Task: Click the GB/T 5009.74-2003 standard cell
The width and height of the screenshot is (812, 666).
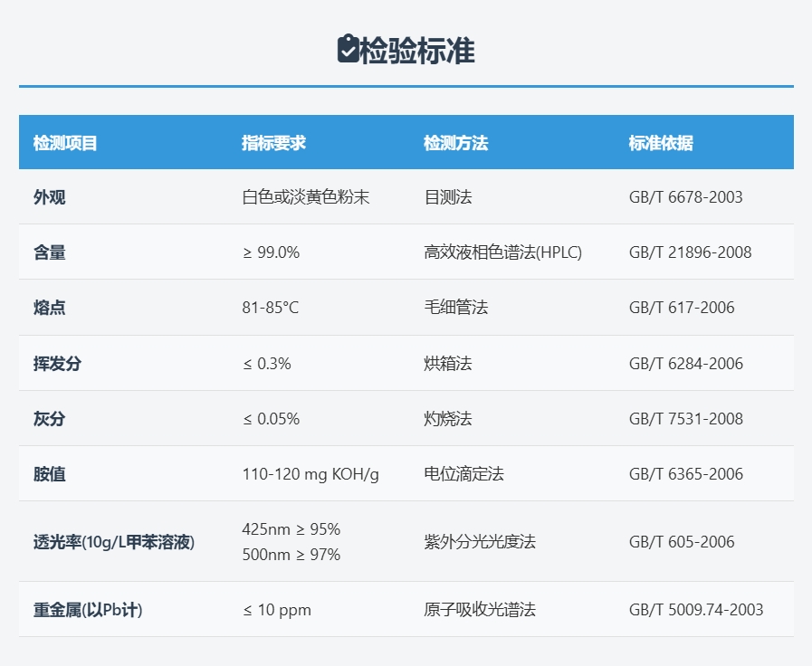Action: tap(696, 610)
